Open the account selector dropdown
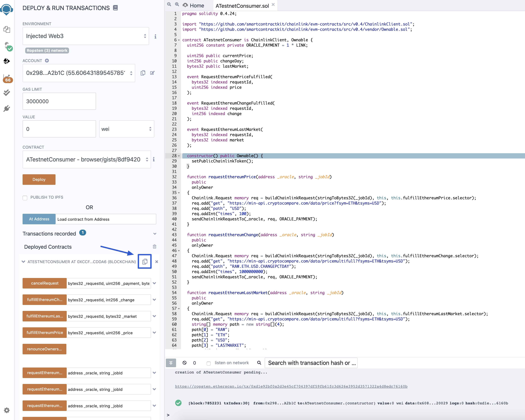This screenshot has height=420, width=525. pyautogui.click(x=79, y=73)
